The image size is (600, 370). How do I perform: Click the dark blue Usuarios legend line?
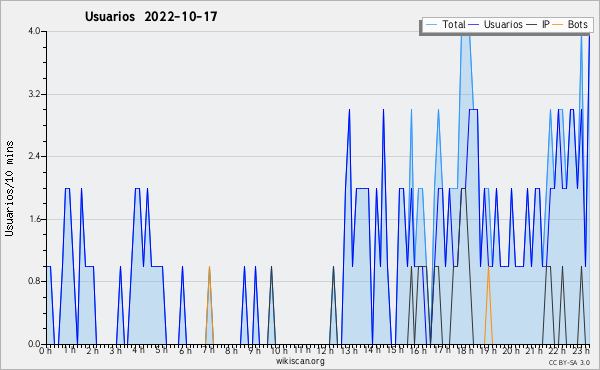[x=474, y=25]
